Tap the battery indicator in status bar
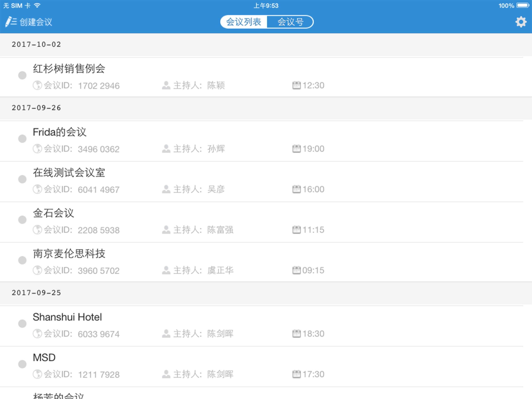 [523, 5]
